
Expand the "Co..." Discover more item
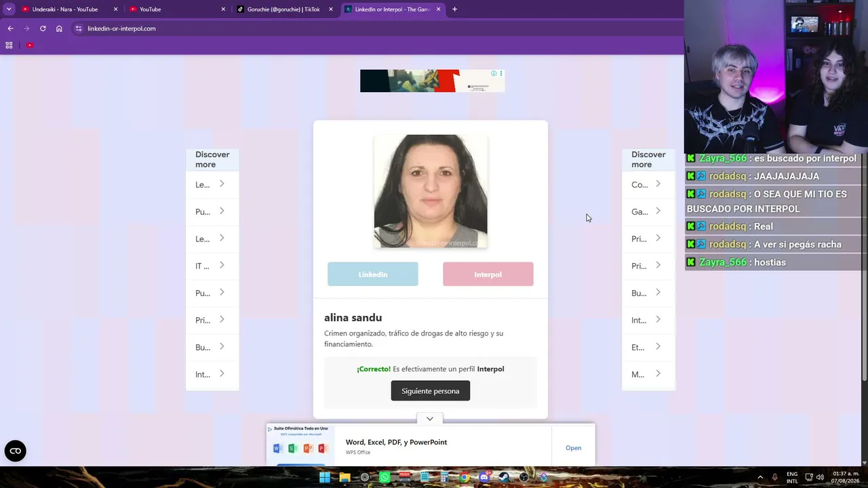[x=648, y=184]
